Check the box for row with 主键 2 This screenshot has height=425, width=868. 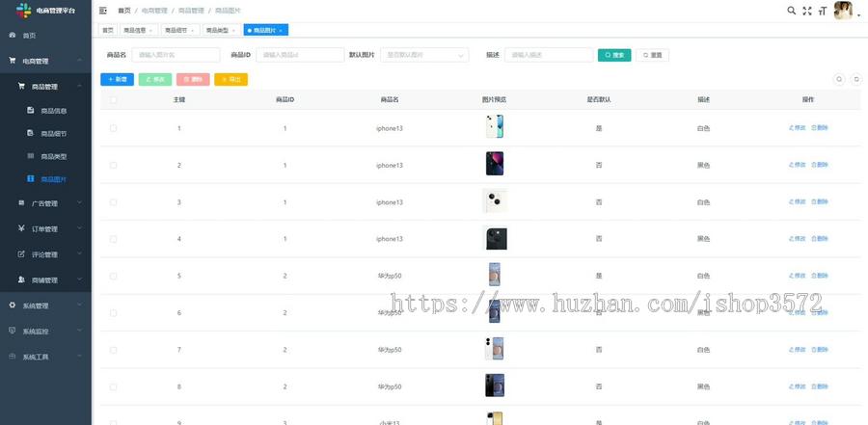pos(114,165)
